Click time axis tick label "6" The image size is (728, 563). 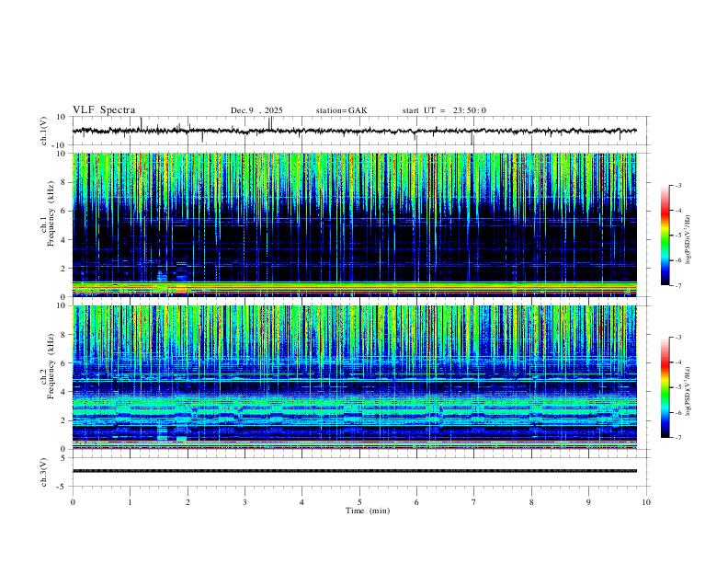tap(416, 502)
